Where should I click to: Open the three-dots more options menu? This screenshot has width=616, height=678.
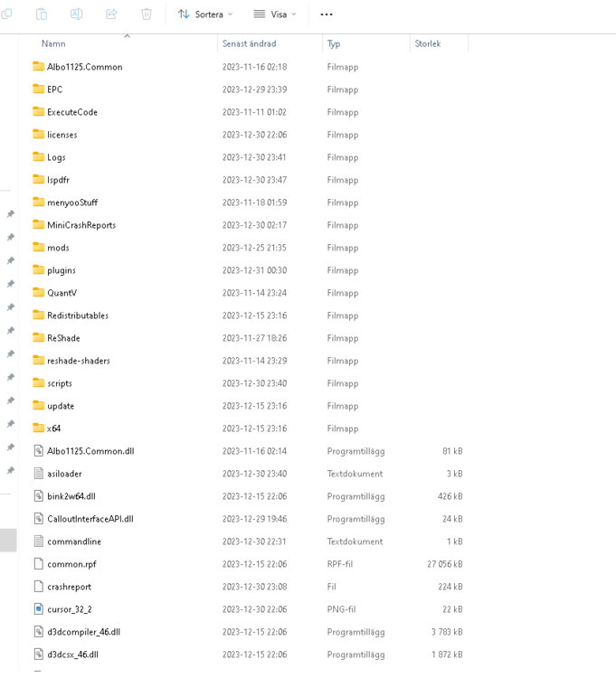point(327,14)
